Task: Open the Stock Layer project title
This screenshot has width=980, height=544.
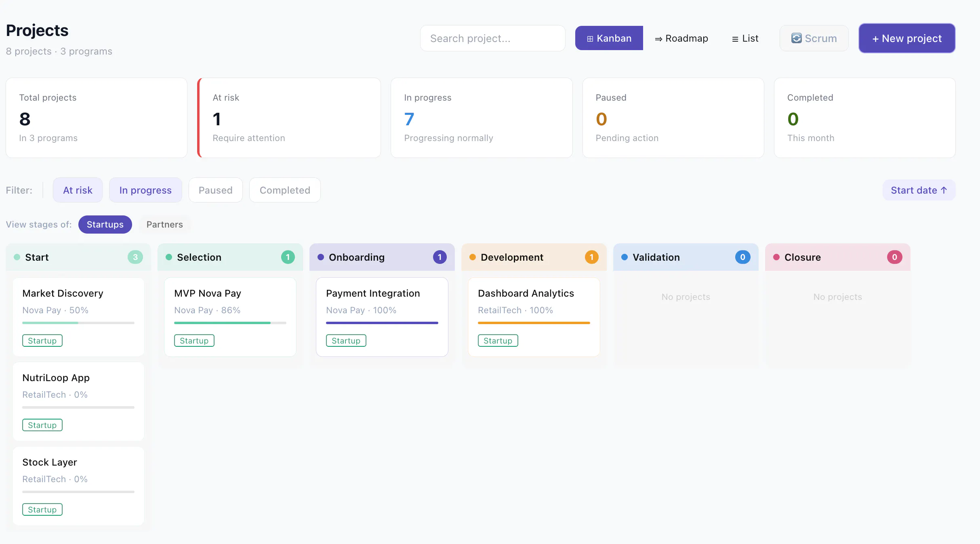Action: 50,462
